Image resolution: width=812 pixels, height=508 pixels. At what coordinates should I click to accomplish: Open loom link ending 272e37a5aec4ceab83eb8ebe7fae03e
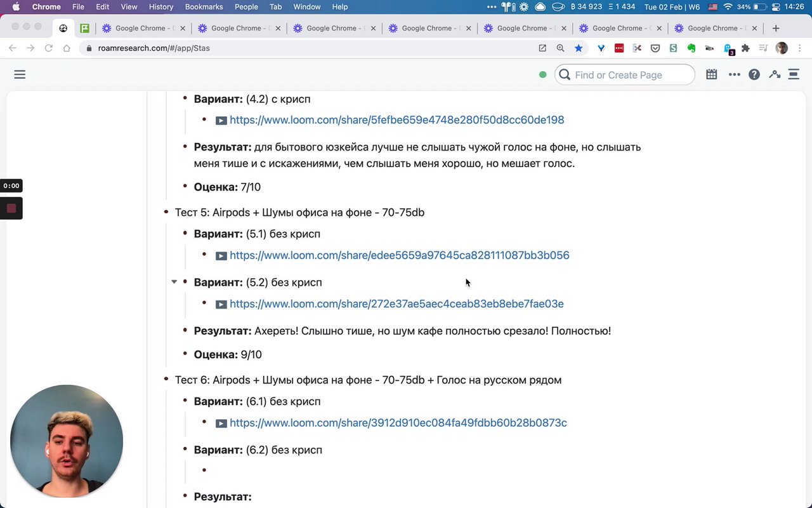pos(396,304)
